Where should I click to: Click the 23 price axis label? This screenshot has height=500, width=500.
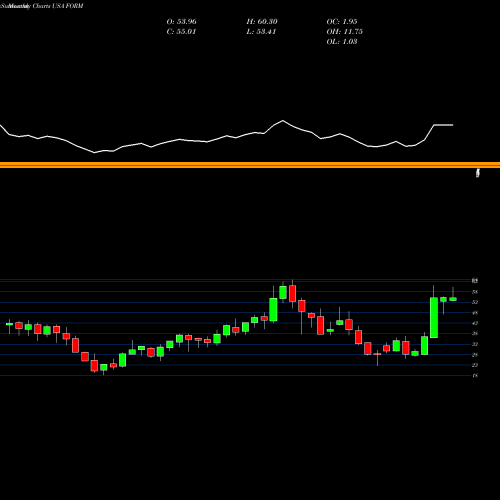tap(475, 365)
